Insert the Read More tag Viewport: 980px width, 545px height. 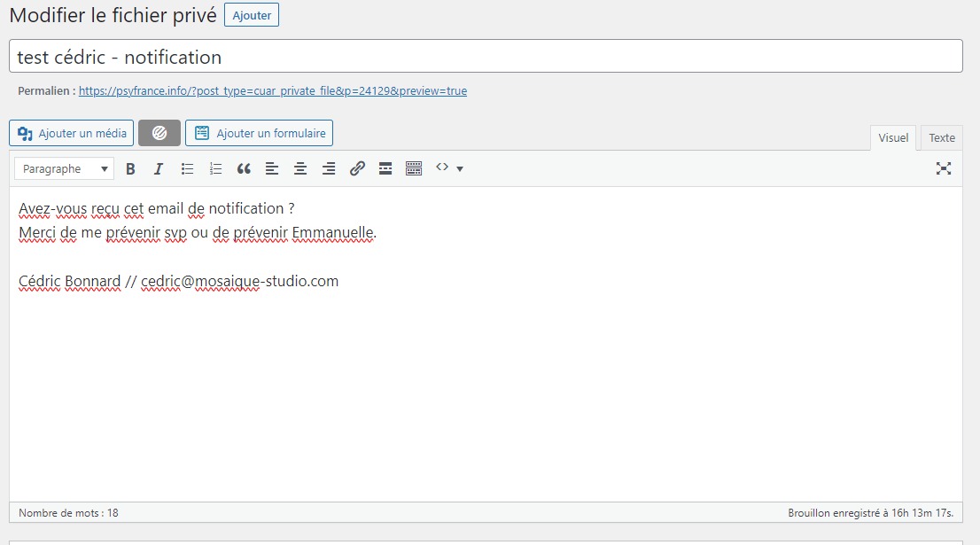(x=385, y=168)
